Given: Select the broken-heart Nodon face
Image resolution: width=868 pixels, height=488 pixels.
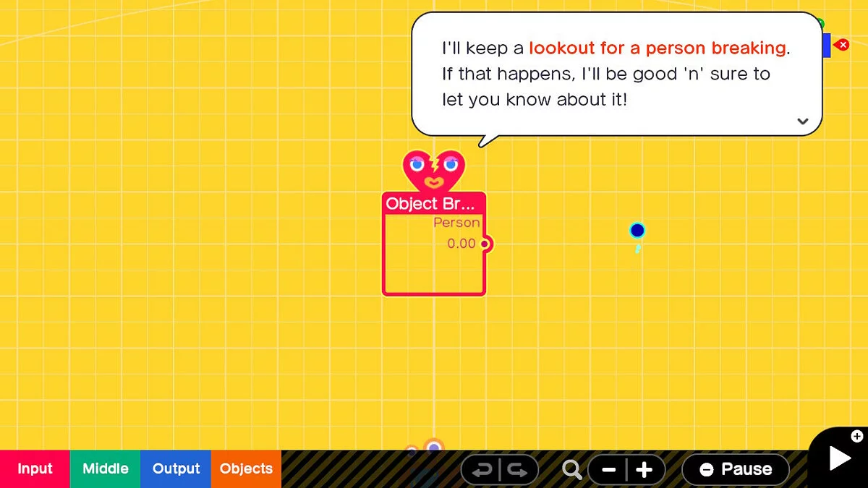Looking at the screenshot, I should pyautogui.click(x=433, y=171).
